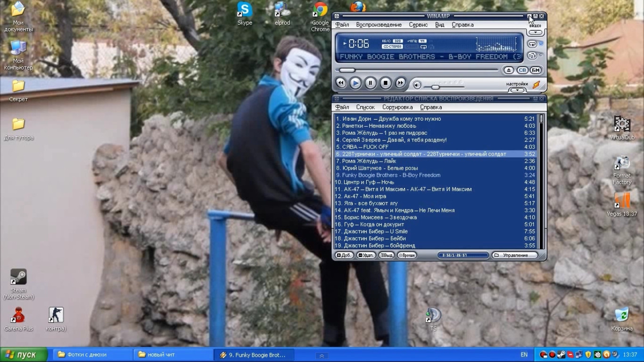Toggle repeat mode in Winamp
644x362 pixels.
click(532, 44)
